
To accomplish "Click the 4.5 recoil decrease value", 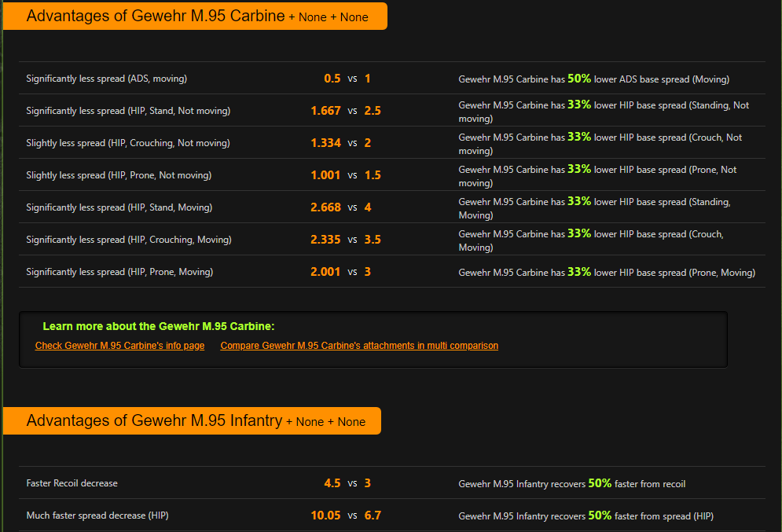I will [332, 483].
